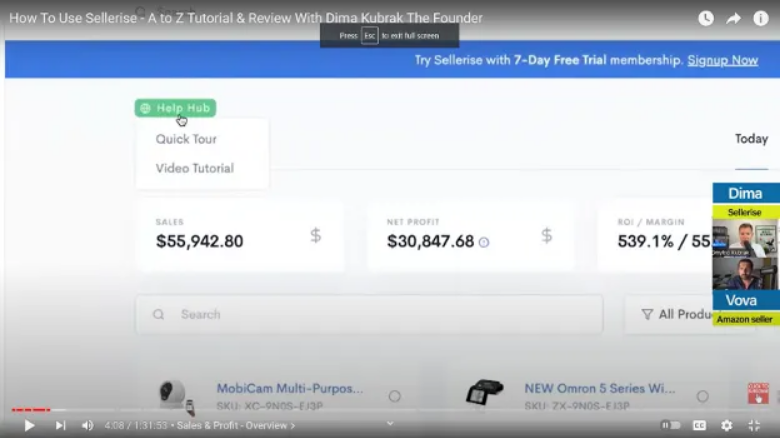This screenshot has height=438, width=780.
Task: Click the Omron device thumbnail
Action: coord(485,392)
